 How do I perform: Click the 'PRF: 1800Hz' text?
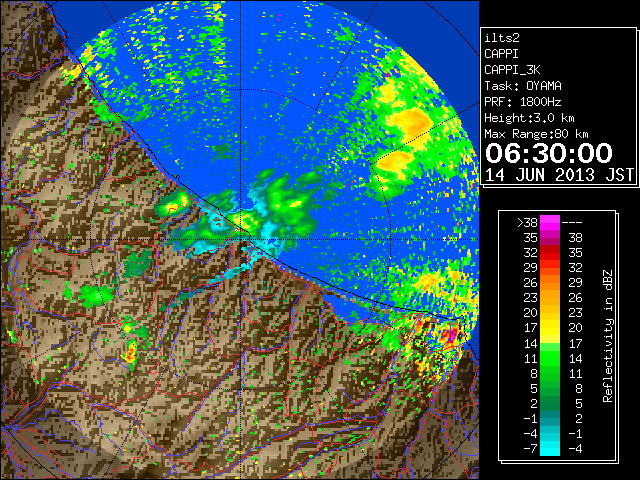pyautogui.click(x=523, y=102)
